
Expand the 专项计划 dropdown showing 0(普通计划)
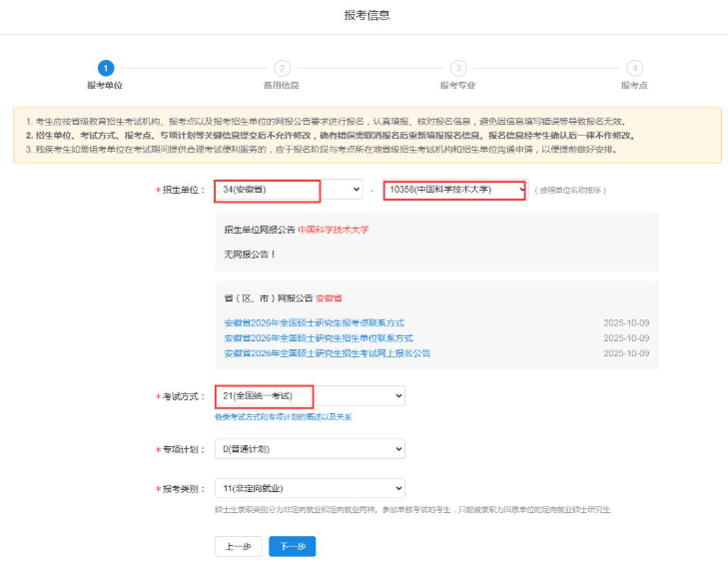click(x=310, y=448)
